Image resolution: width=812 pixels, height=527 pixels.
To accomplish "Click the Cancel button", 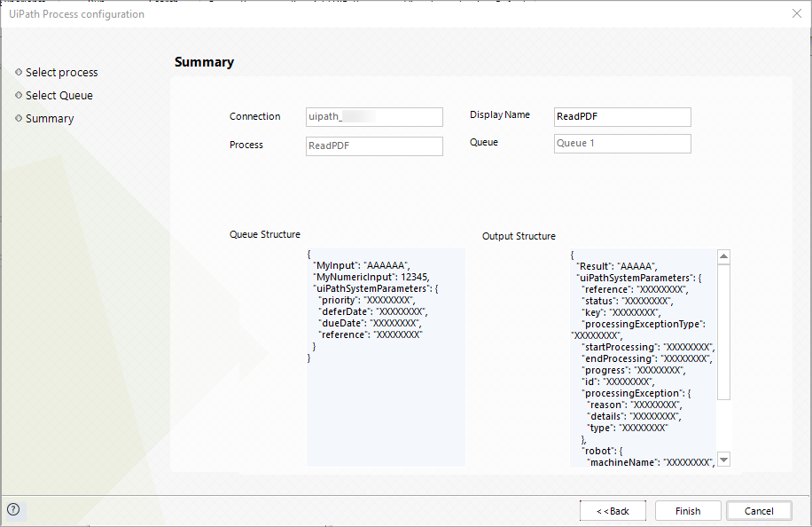I will point(759,511).
